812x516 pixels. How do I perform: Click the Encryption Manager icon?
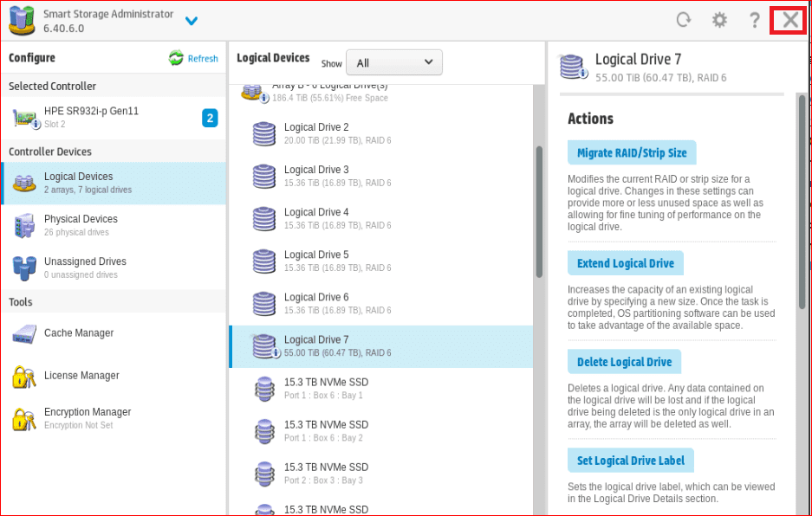click(23, 419)
